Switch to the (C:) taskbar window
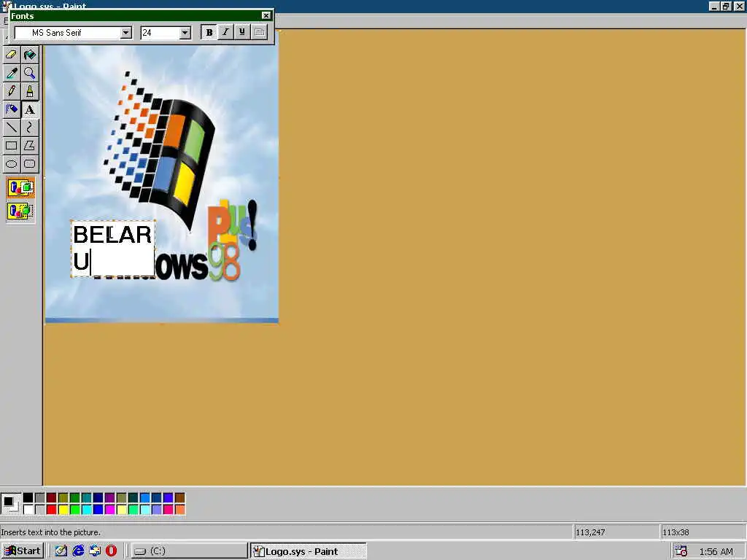Image resolution: width=747 pixels, height=560 pixels. click(189, 551)
